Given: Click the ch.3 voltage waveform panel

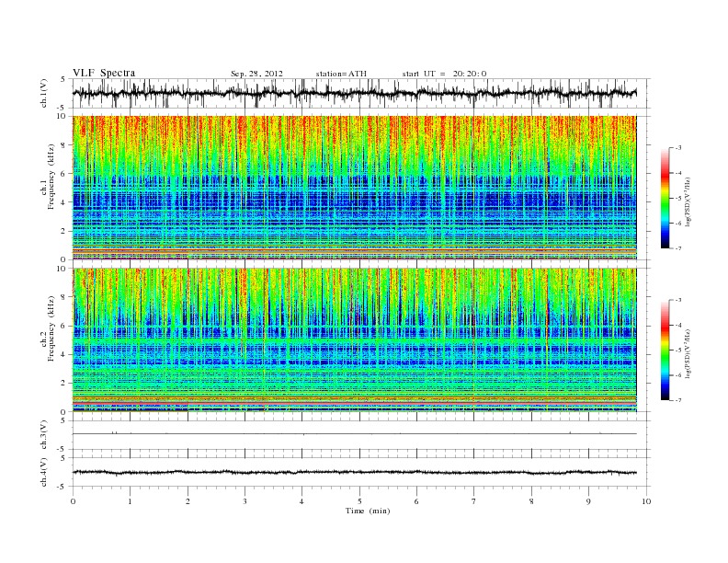Looking at the screenshot, I should tap(361, 435).
